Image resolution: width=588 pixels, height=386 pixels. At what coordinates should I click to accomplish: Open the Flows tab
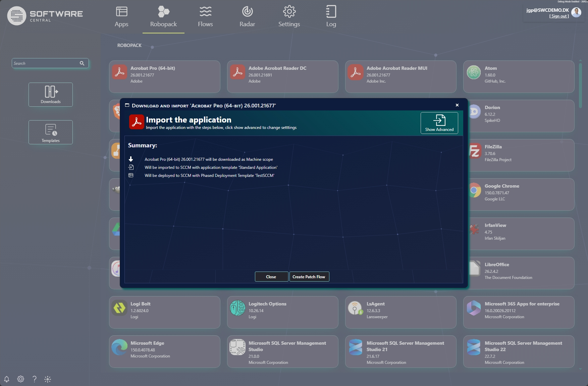205,17
